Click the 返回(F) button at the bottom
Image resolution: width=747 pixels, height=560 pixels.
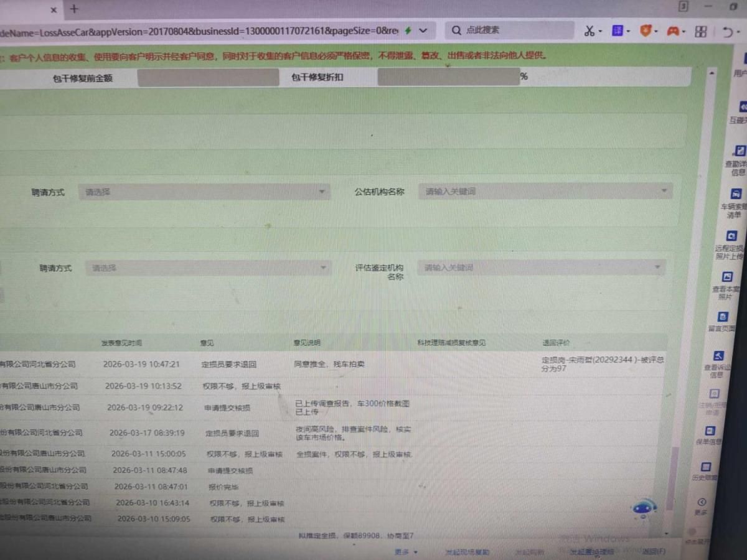click(x=654, y=551)
